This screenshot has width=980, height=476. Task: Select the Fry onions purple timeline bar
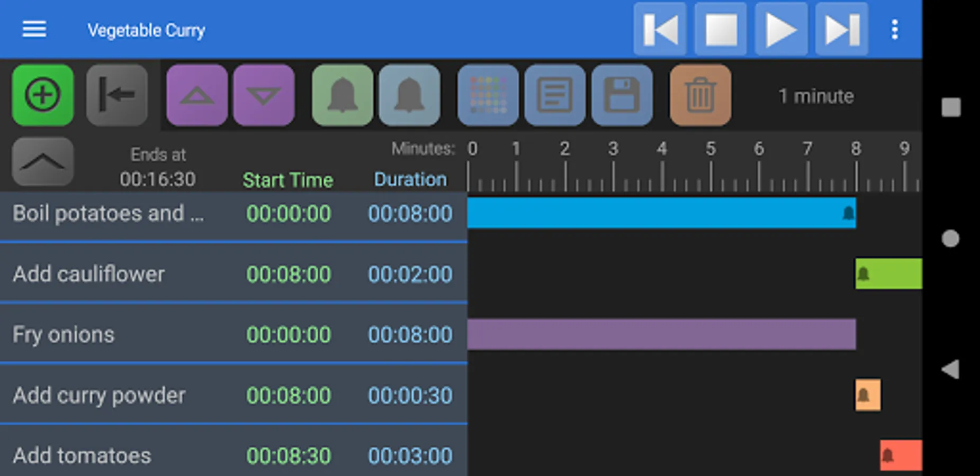tap(661, 334)
